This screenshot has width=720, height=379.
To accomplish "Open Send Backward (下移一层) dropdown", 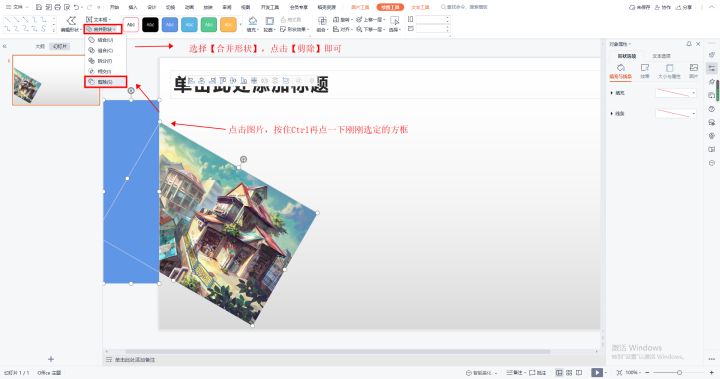I will point(371,29).
